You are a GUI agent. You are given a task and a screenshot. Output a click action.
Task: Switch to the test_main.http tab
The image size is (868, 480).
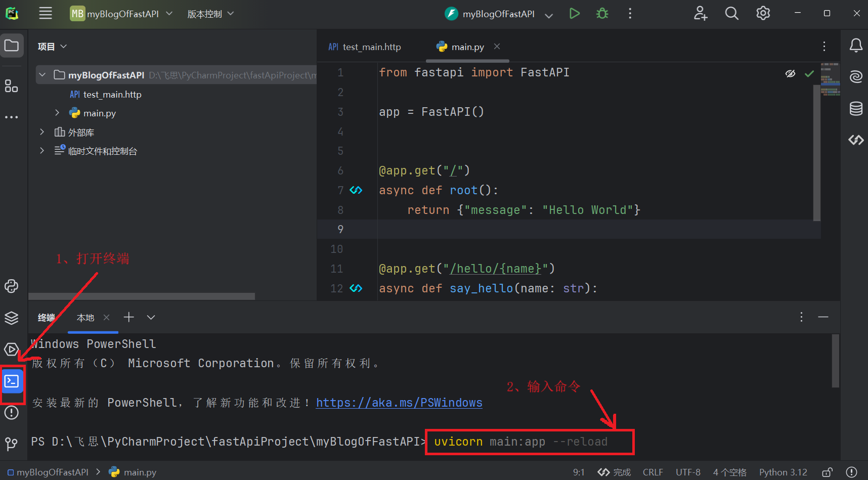(372, 47)
